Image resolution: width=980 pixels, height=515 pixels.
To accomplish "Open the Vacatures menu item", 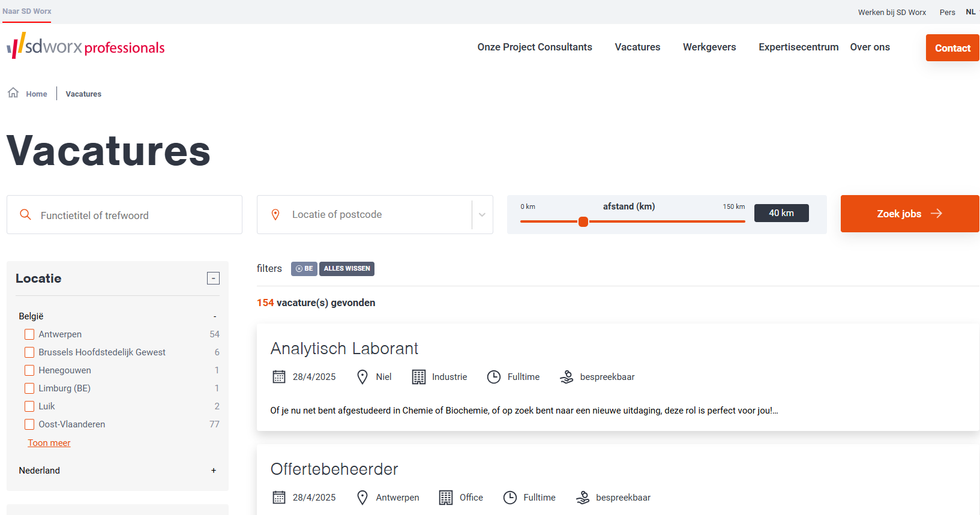I will [637, 47].
